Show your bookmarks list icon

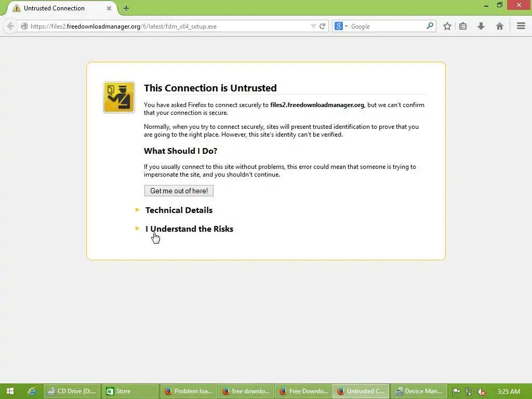tap(463, 26)
